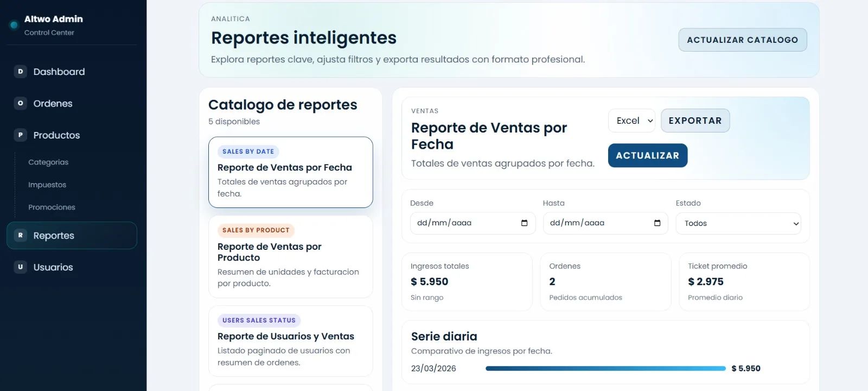The height and width of the screenshot is (391, 868).
Task: Navigate to Usuarios in sidebar
Action: (x=72, y=267)
